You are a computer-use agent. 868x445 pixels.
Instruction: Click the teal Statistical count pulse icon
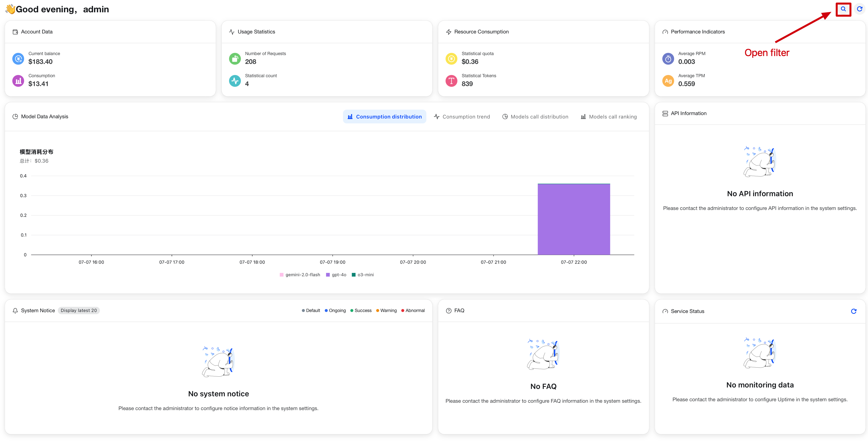click(x=235, y=81)
